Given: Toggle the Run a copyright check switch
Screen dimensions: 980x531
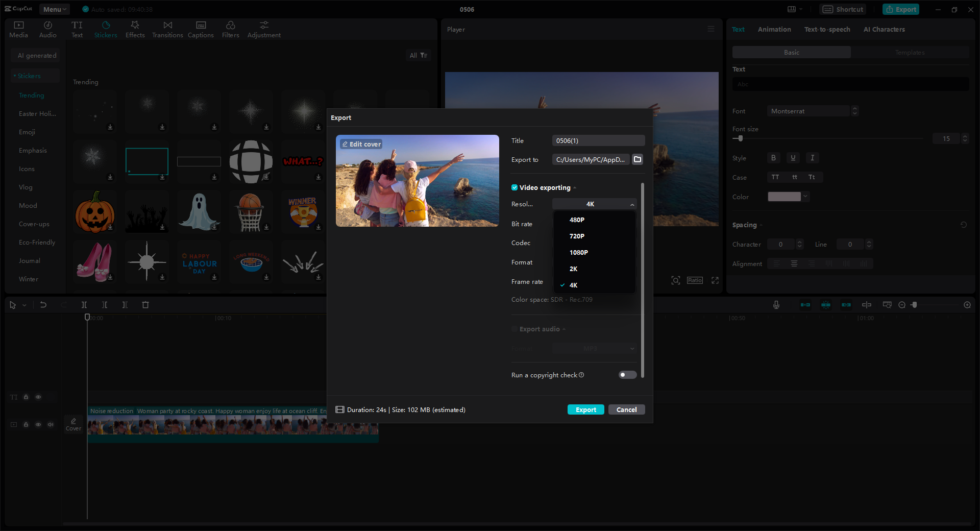Looking at the screenshot, I should pyautogui.click(x=627, y=375).
